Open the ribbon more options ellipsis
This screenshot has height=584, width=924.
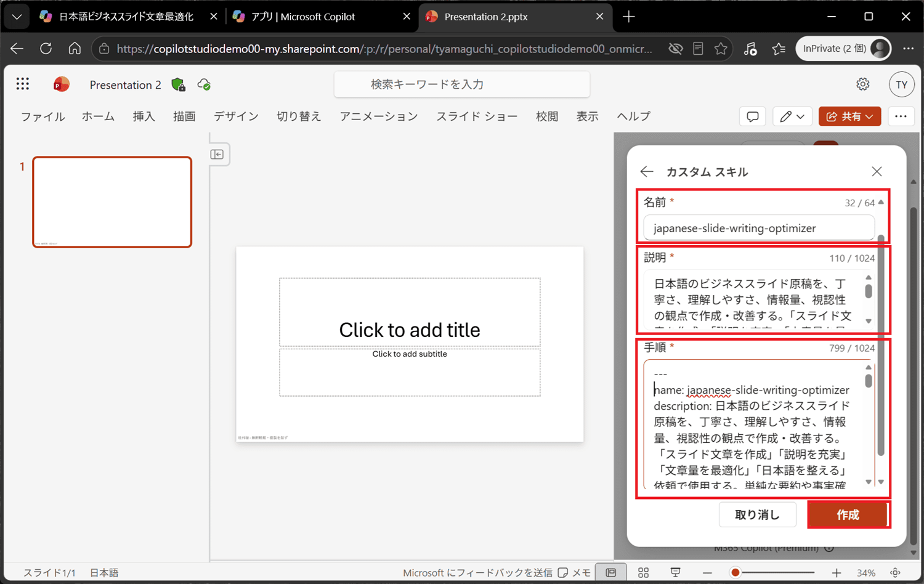click(901, 116)
